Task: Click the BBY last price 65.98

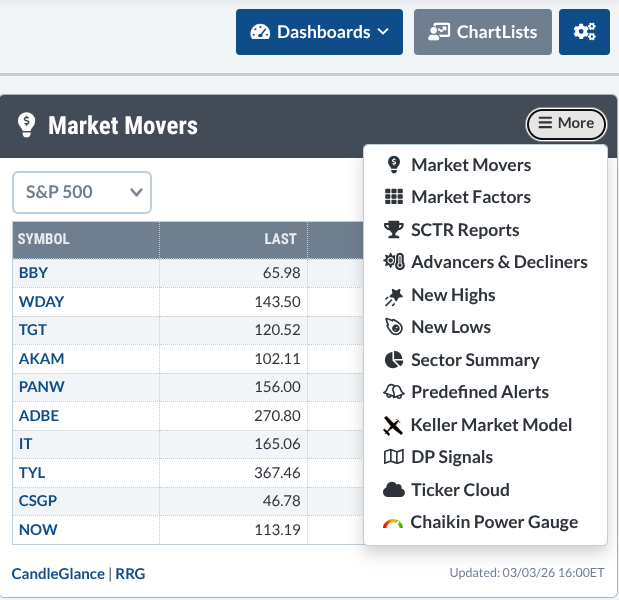Action: [x=281, y=273]
